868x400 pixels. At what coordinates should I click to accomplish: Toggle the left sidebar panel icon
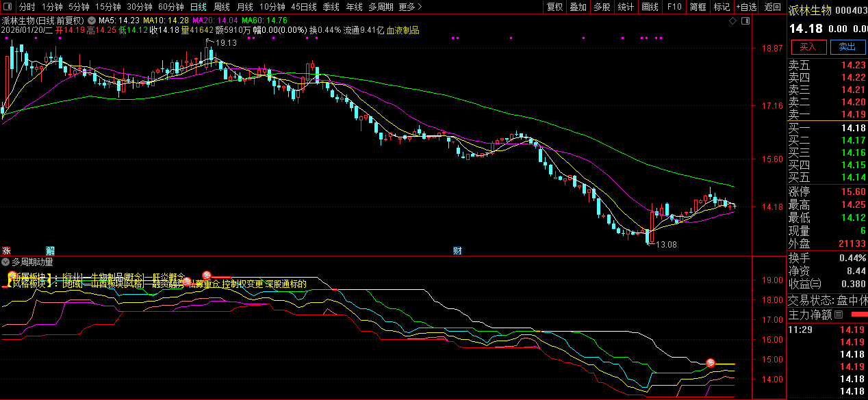pyautogui.click(x=7, y=7)
